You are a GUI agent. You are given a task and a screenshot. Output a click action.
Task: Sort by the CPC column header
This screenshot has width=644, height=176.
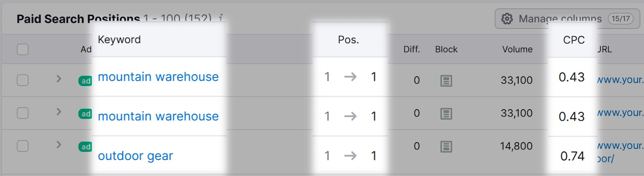(x=574, y=40)
